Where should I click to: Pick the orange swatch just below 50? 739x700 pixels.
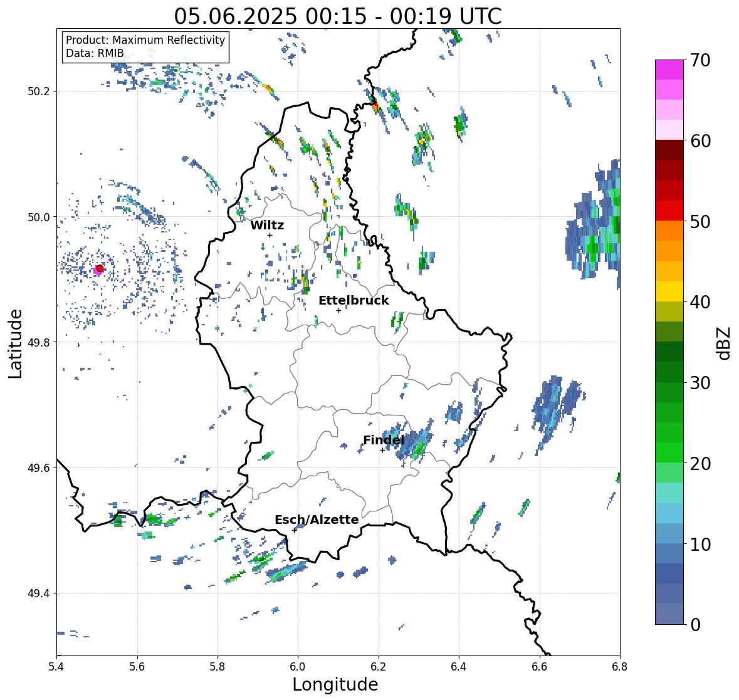pyautogui.click(x=669, y=231)
